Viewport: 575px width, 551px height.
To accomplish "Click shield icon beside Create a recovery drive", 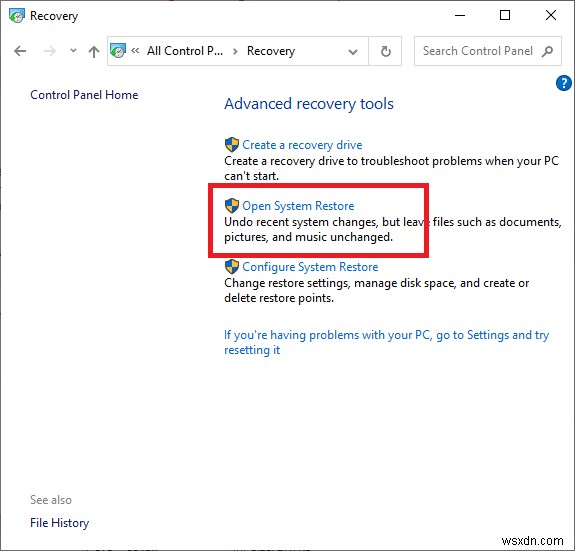I will tap(232, 145).
